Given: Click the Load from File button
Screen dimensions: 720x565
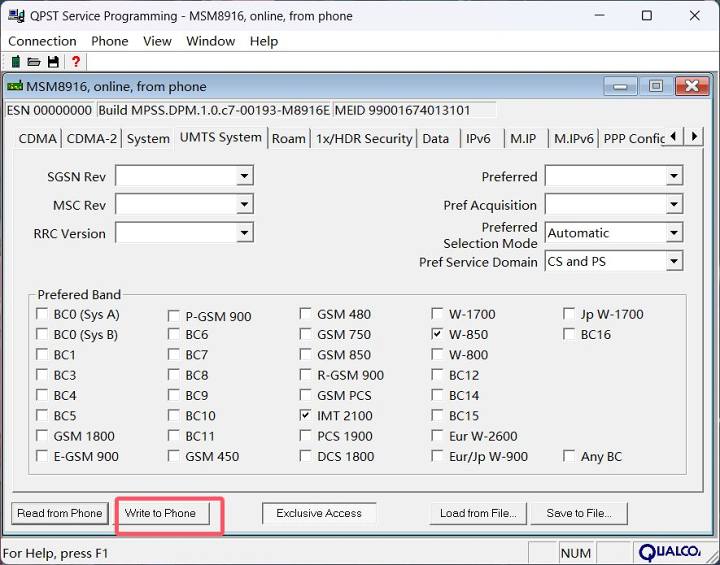Looking at the screenshot, I should tap(477, 513).
